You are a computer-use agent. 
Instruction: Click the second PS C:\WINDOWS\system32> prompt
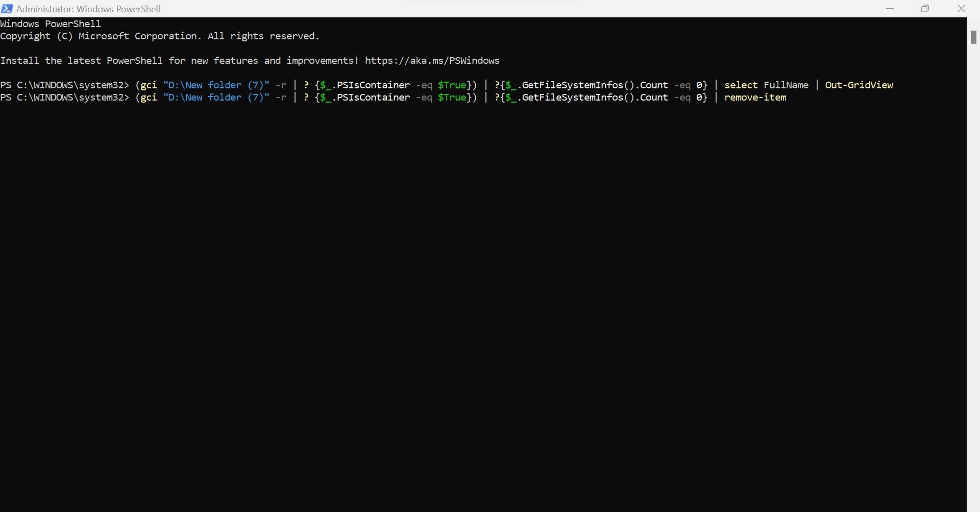pyautogui.click(x=65, y=97)
